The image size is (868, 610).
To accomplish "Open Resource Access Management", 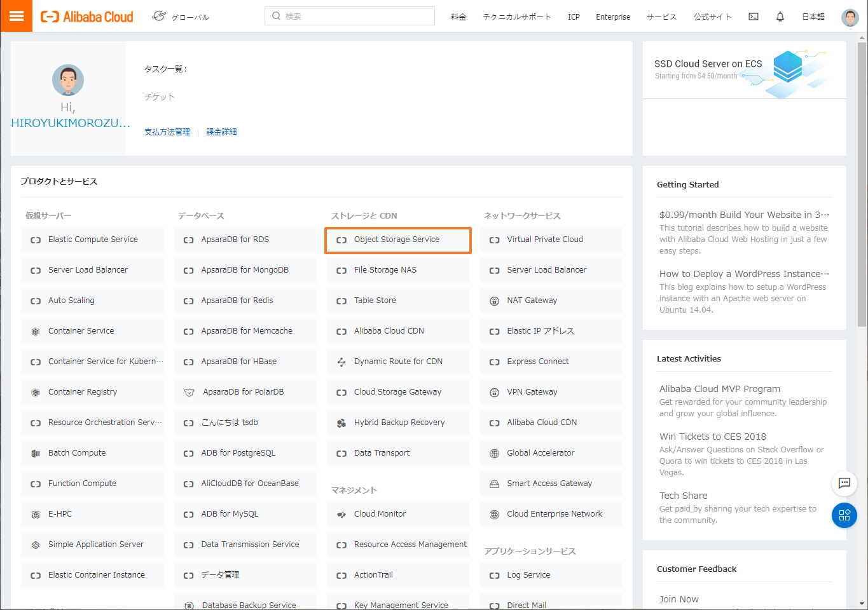I will (x=398, y=545).
